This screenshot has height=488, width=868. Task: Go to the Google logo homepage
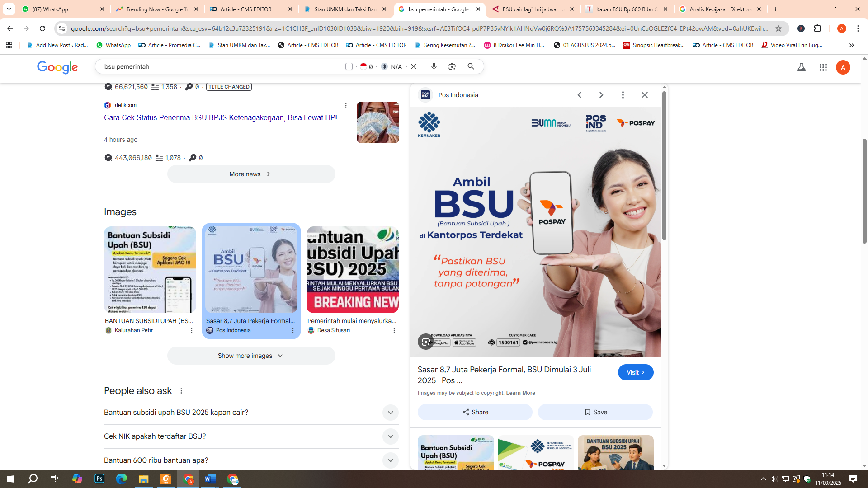[57, 67]
